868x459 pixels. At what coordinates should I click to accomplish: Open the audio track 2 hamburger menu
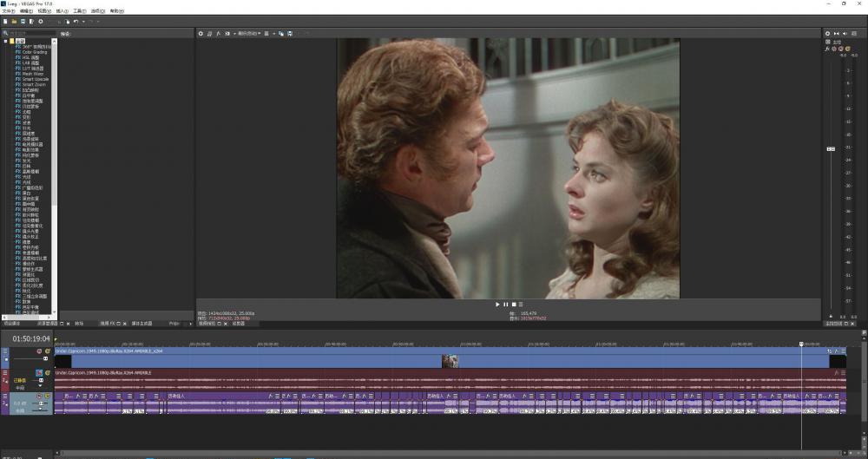coord(5,373)
